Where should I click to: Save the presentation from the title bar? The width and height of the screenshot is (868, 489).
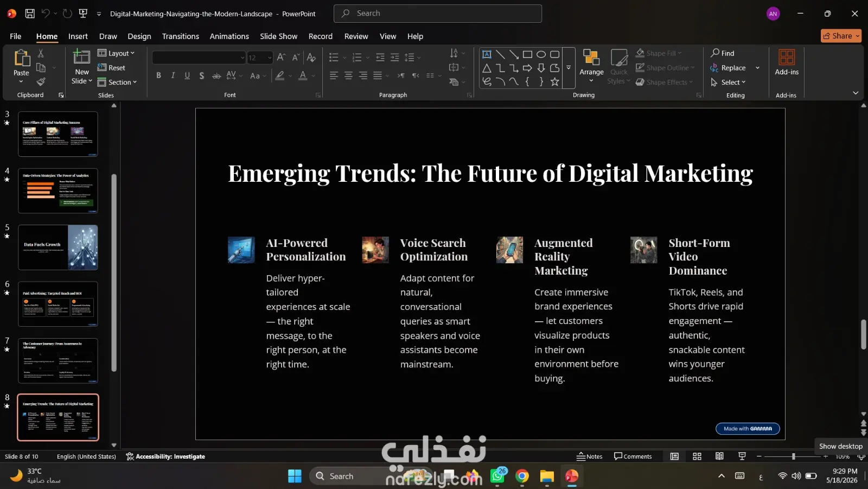pyautogui.click(x=30, y=14)
